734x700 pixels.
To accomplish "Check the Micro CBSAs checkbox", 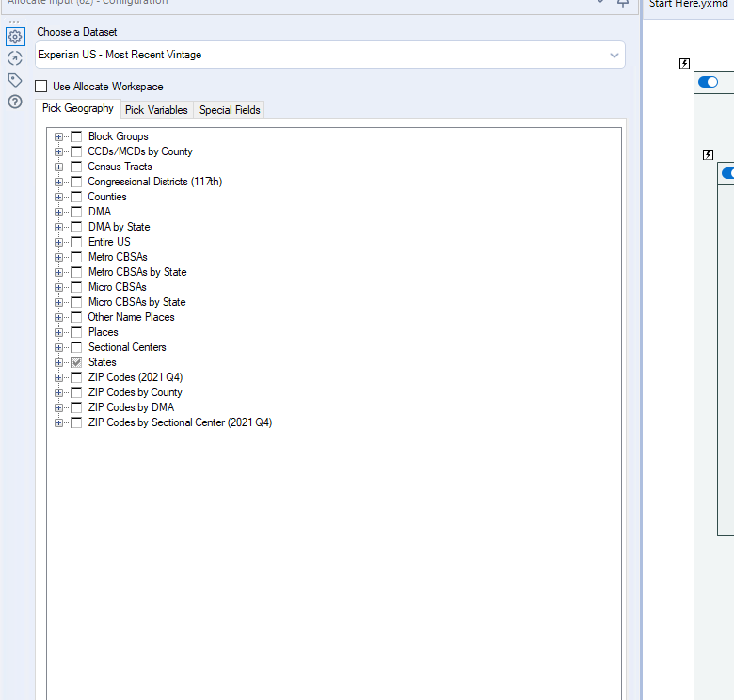I will [x=77, y=287].
